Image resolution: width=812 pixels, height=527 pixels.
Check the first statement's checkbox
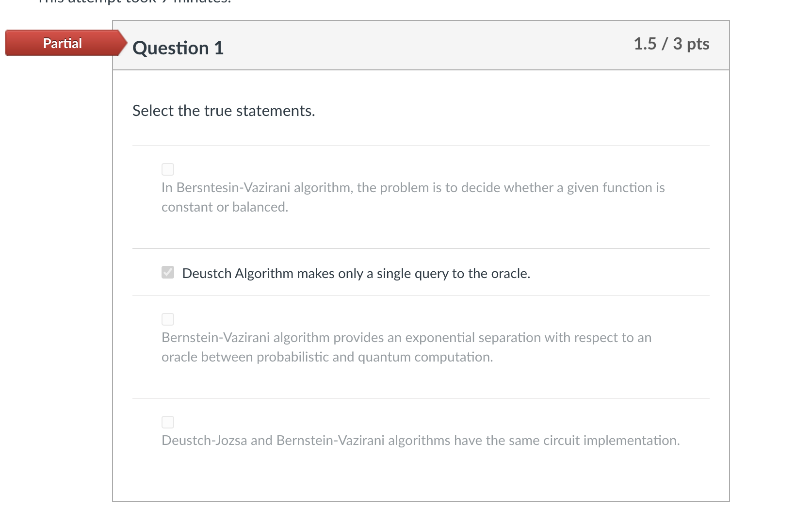(167, 169)
